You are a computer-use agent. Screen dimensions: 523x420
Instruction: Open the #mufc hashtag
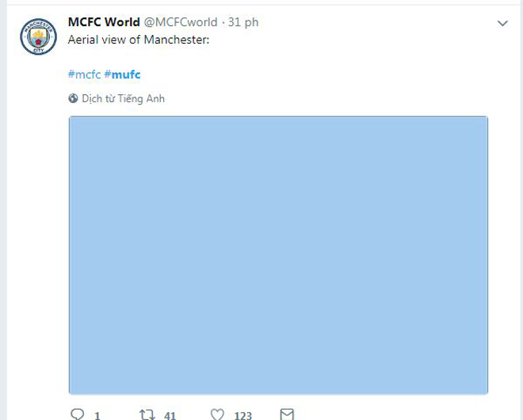pyautogui.click(x=122, y=74)
